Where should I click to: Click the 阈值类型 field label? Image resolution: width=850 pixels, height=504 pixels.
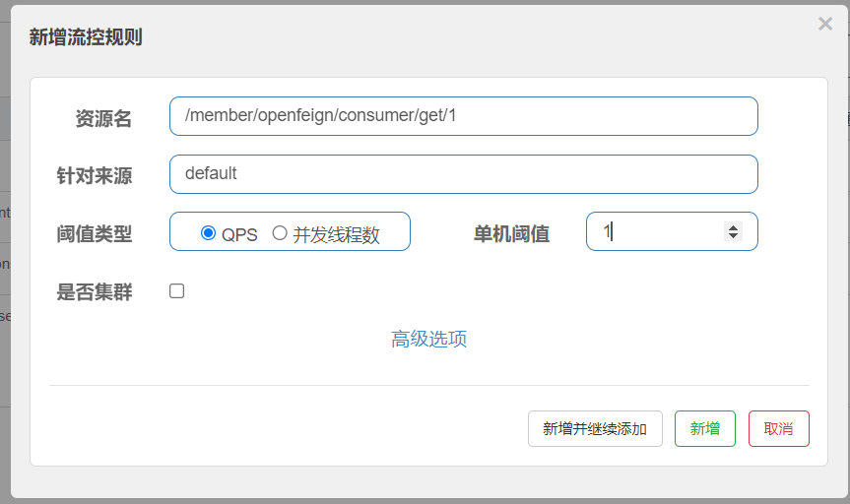[x=95, y=234]
